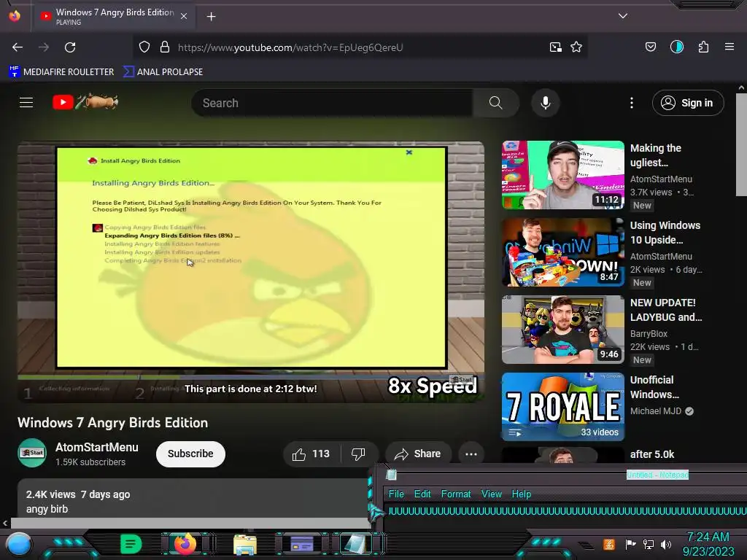Image resolution: width=747 pixels, height=560 pixels.
Task: Click the page vertical scrollbar thumb
Action: 741,144
